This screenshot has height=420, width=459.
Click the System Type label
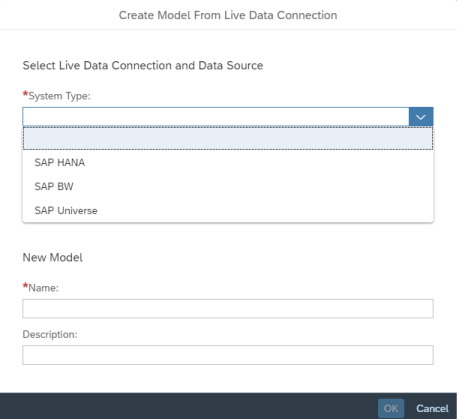(59, 96)
